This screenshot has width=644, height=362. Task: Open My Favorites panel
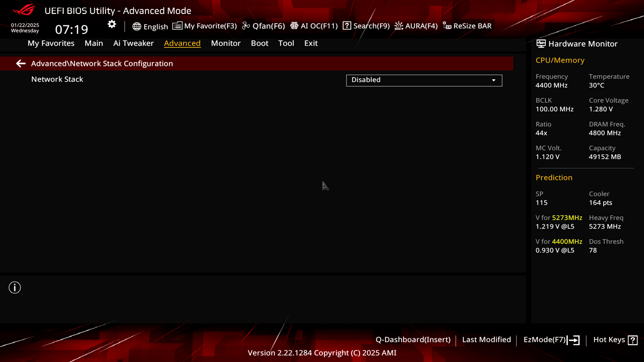pos(51,43)
